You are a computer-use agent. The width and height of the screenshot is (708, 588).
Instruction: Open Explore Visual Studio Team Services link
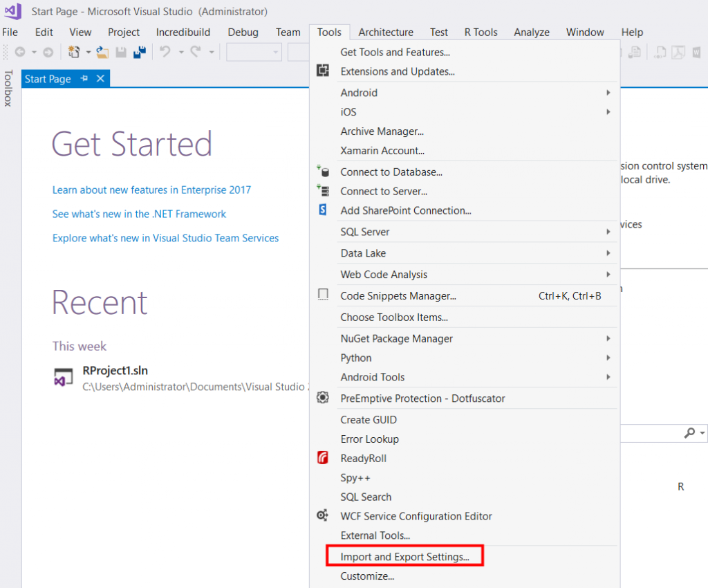coord(165,238)
